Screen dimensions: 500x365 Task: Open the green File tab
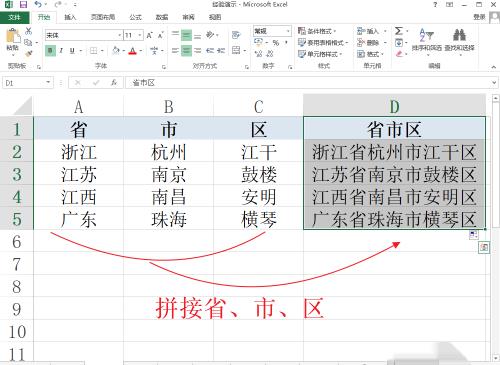point(14,17)
